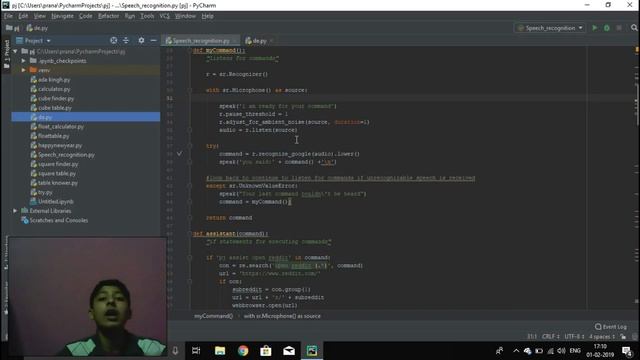Click the line 31:1 cursor position indicator
The image size is (640, 360).
[x=532, y=337]
